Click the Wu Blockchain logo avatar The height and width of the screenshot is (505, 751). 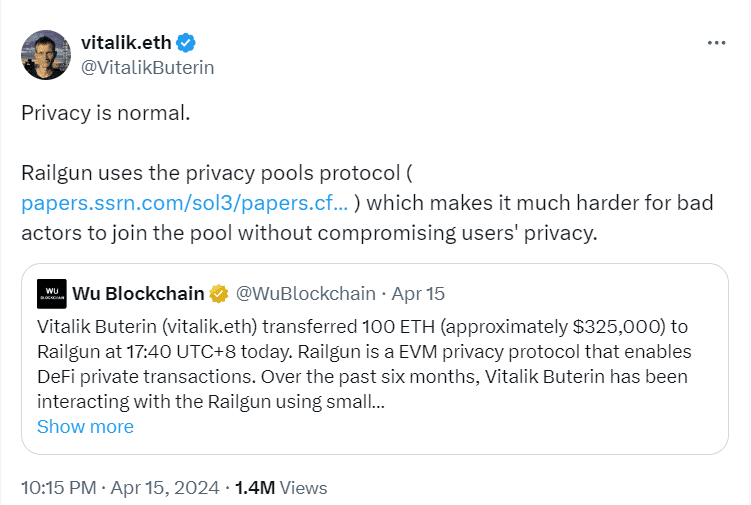point(52,294)
